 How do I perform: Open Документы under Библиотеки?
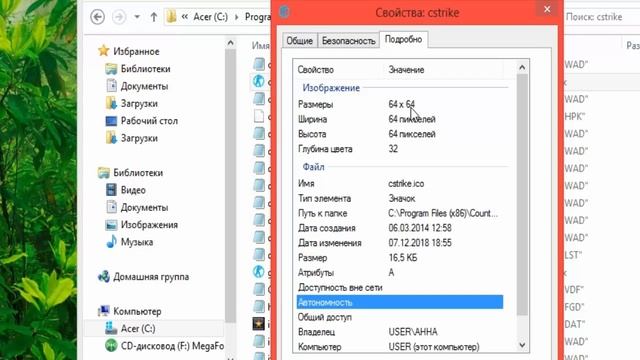click(x=144, y=207)
